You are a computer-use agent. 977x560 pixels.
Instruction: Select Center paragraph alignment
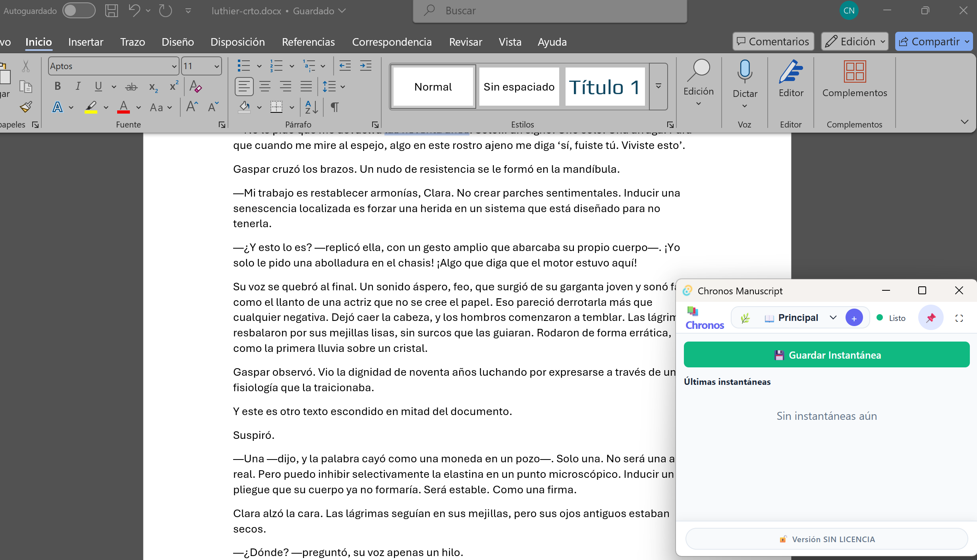pos(265,86)
